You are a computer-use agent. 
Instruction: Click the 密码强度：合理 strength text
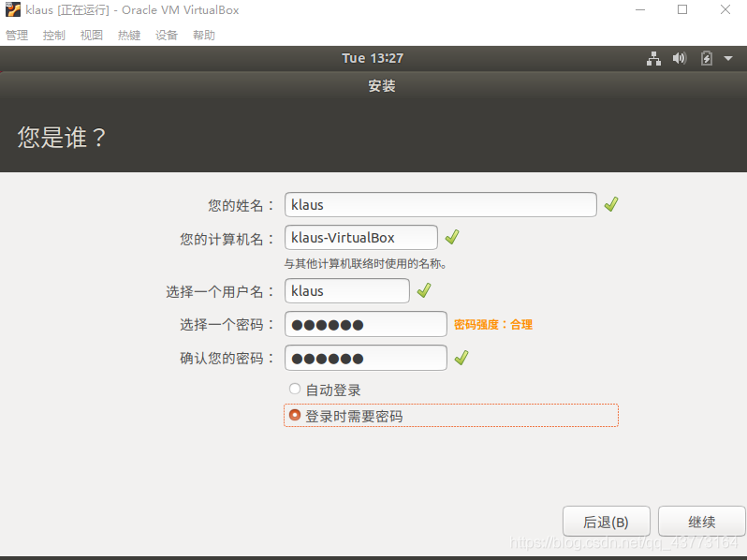pyautogui.click(x=493, y=325)
